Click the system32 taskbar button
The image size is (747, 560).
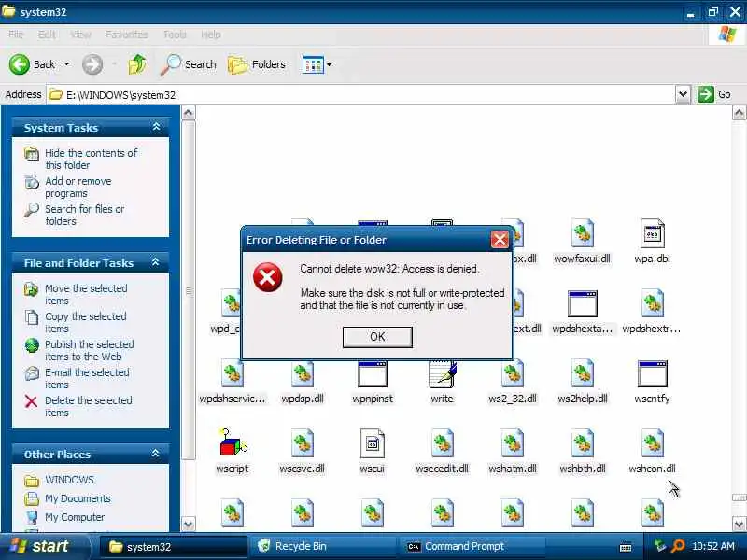point(174,546)
